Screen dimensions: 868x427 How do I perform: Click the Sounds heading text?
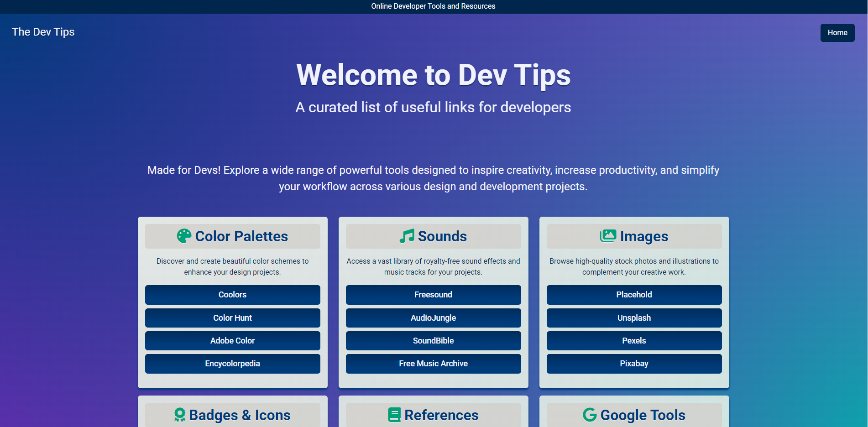coord(442,236)
